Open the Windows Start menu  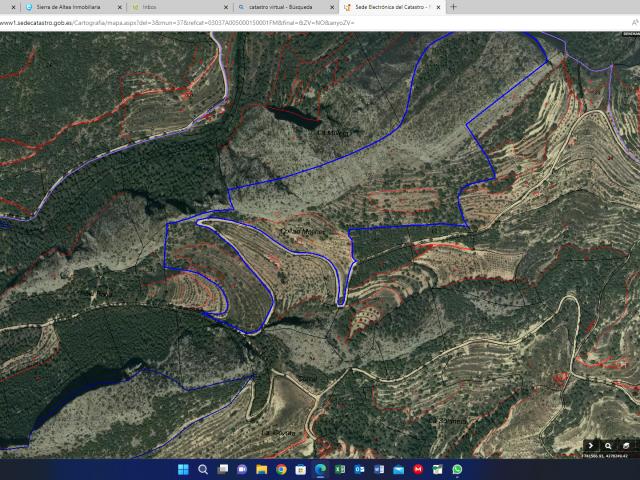(x=183, y=469)
